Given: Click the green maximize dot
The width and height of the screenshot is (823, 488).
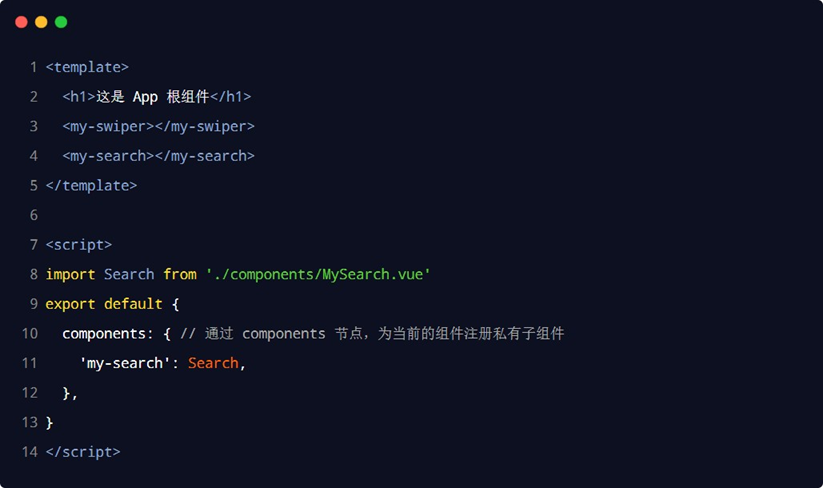Looking at the screenshot, I should point(61,22).
